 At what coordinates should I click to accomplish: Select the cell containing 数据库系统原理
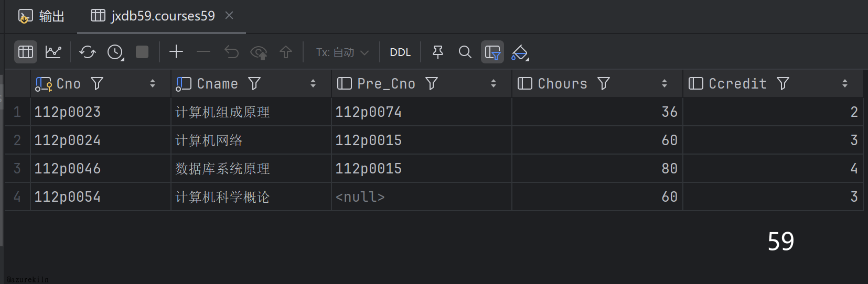(222, 169)
